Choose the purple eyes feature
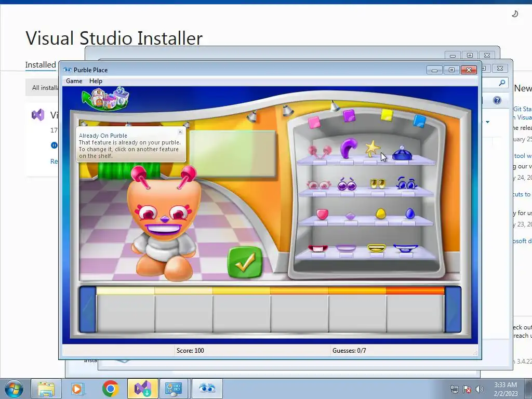 [x=347, y=184]
